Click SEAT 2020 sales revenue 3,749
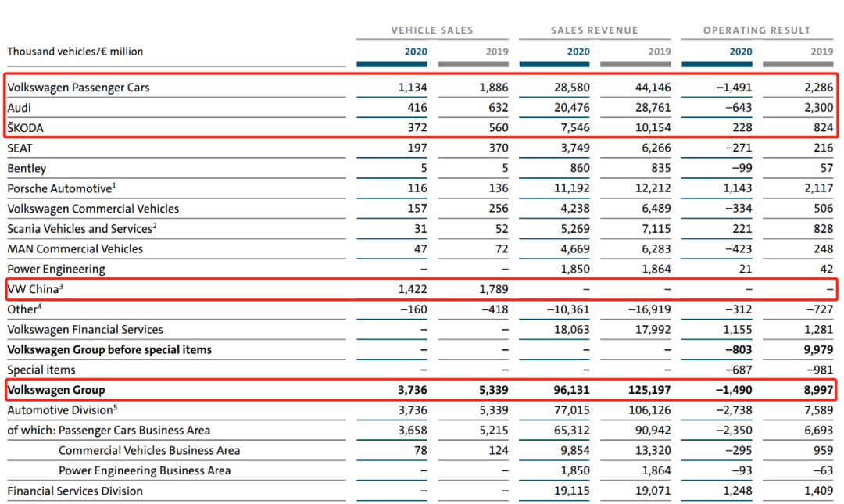The image size is (844, 504). point(575,148)
